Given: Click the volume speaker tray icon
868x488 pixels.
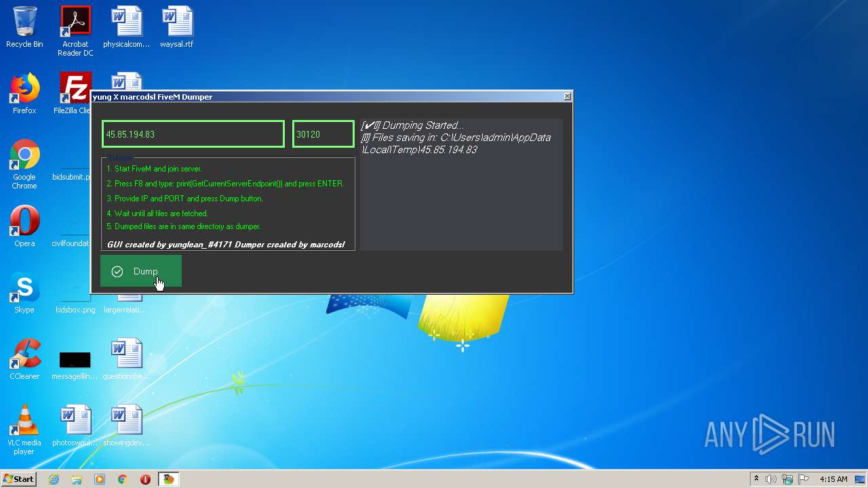Looking at the screenshot, I should tap(771, 479).
